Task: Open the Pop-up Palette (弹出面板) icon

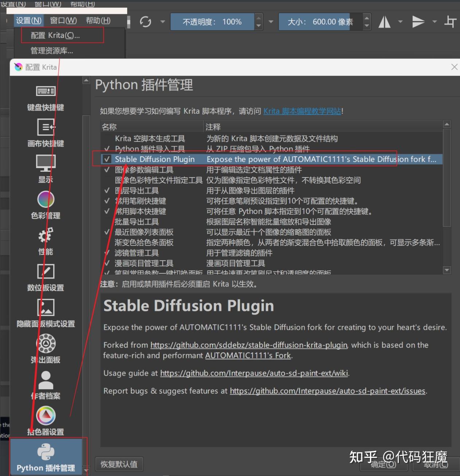Action: pos(46,344)
